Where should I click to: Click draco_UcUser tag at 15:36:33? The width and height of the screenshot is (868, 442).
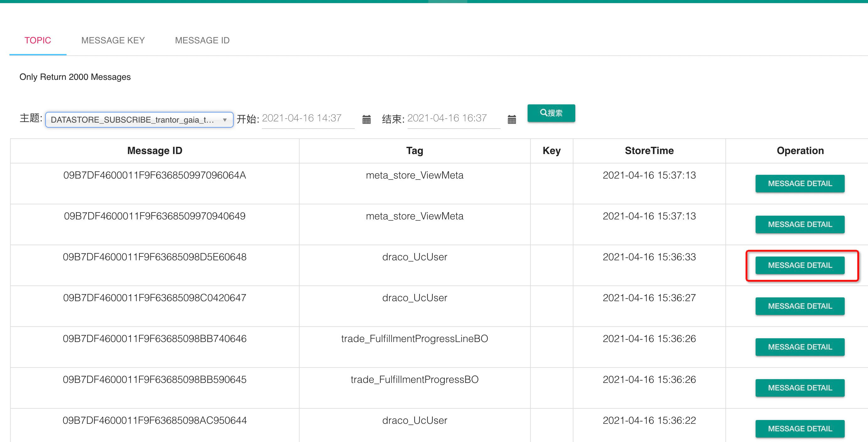point(415,257)
